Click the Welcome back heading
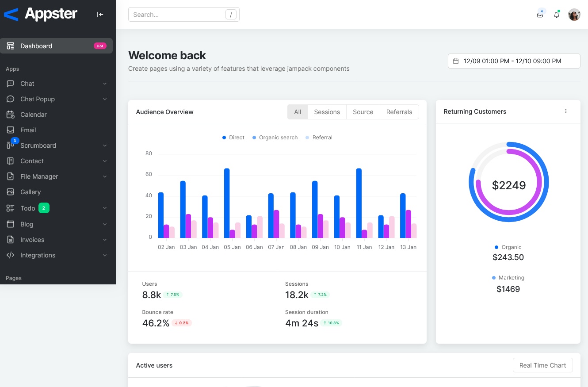This screenshot has height=387, width=588. click(167, 55)
